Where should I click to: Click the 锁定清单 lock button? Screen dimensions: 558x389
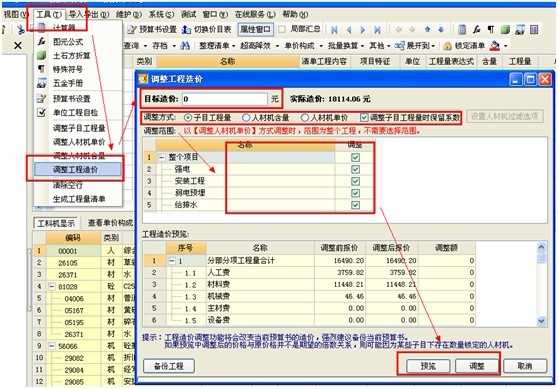(464, 46)
